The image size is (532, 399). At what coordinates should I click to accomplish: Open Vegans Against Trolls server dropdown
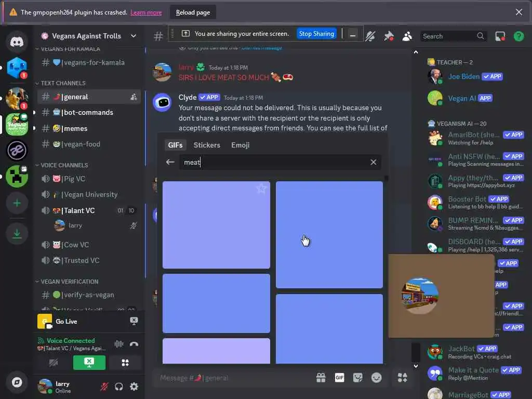pos(134,36)
